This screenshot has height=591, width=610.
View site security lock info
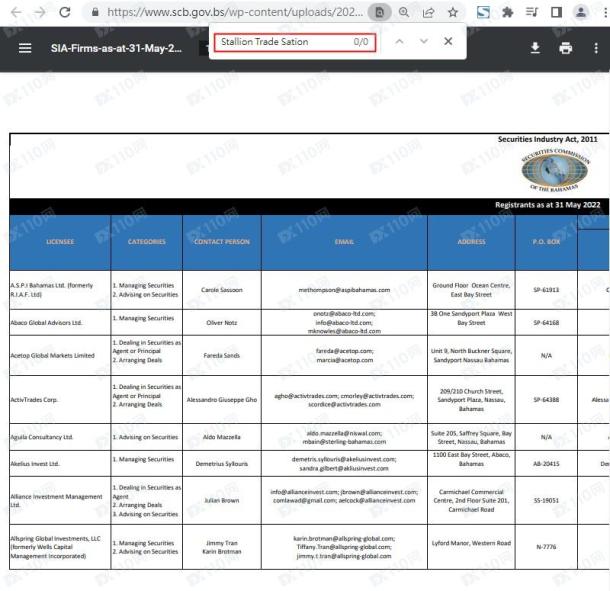tap(95, 12)
